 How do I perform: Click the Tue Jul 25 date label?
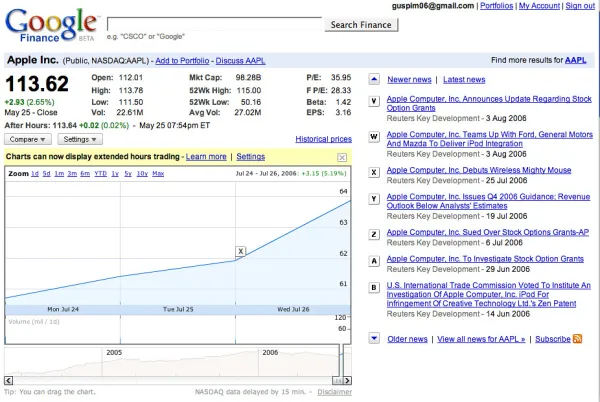click(x=178, y=309)
